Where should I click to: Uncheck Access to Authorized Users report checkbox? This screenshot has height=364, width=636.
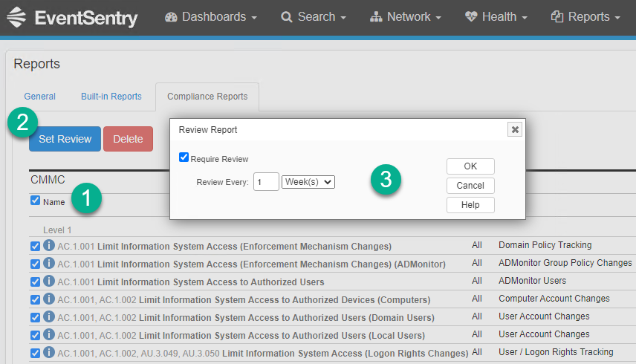tap(35, 282)
